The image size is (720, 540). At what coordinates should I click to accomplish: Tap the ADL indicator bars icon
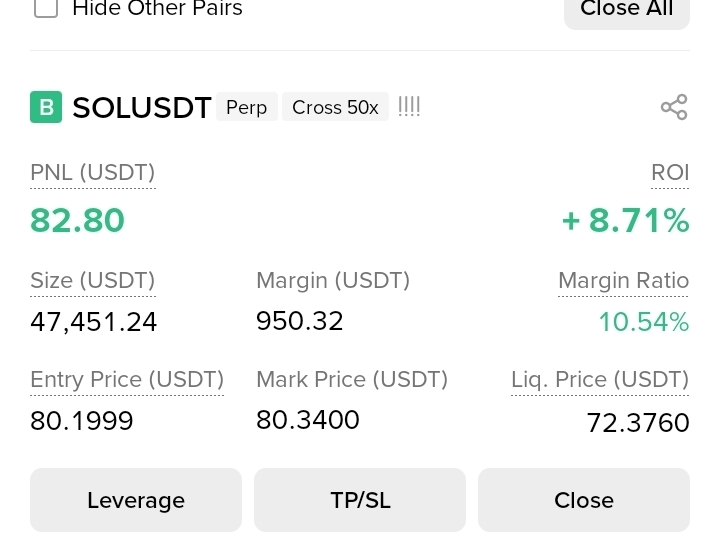[409, 107]
